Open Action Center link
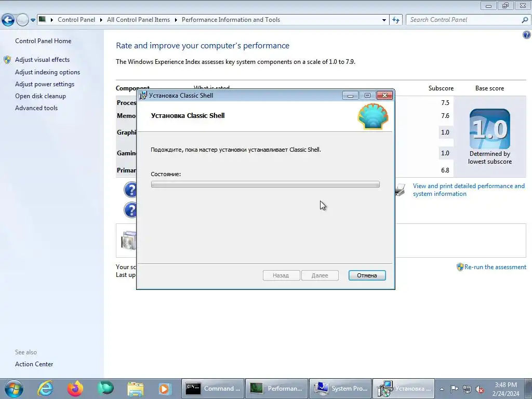532x399 pixels. (34, 364)
